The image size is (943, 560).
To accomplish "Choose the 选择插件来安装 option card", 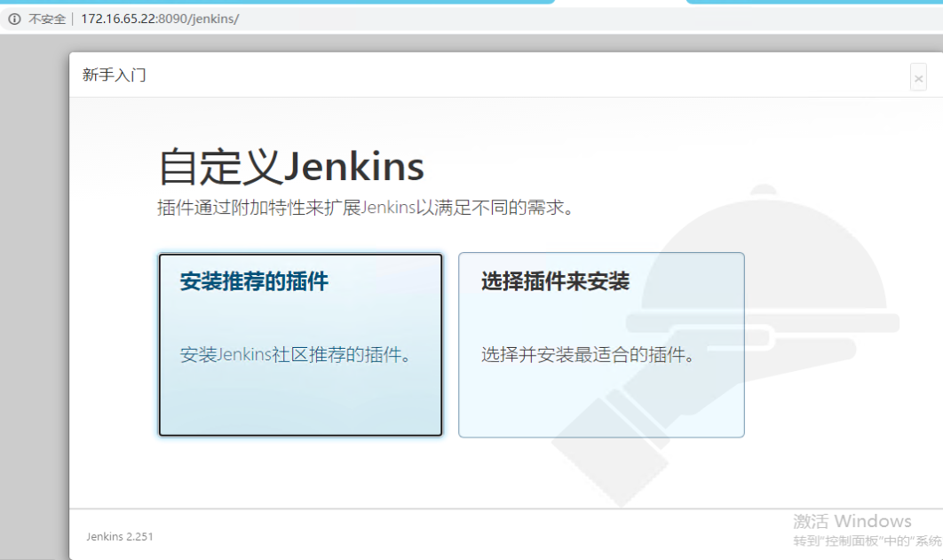I will pyautogui.click(x=601, y=345).
